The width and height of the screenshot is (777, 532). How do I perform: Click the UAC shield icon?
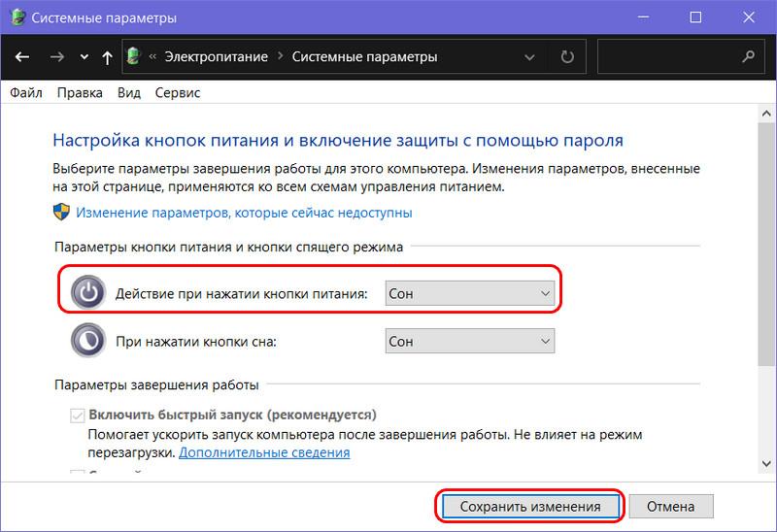click(61, 212)
